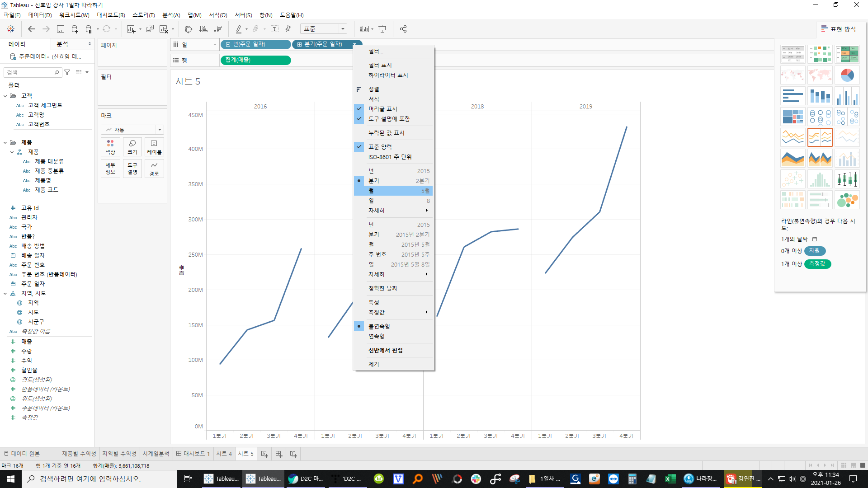Collapse the 고객 folder
868x488 pixels.
tap(5, 96)
